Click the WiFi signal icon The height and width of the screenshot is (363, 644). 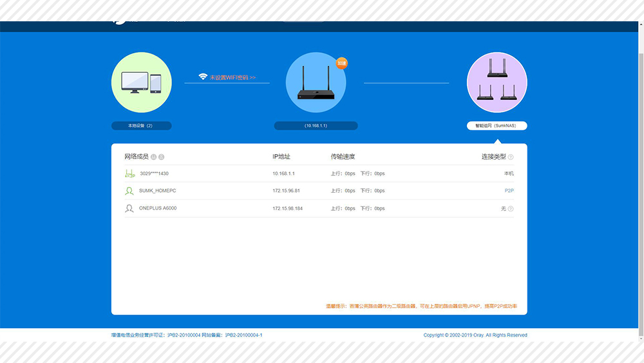pyautogui.click(x=203, y=77)
